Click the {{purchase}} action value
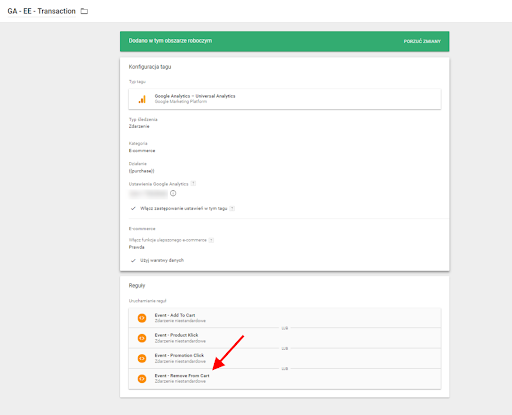512x415 pixels. tap(142, 171)
